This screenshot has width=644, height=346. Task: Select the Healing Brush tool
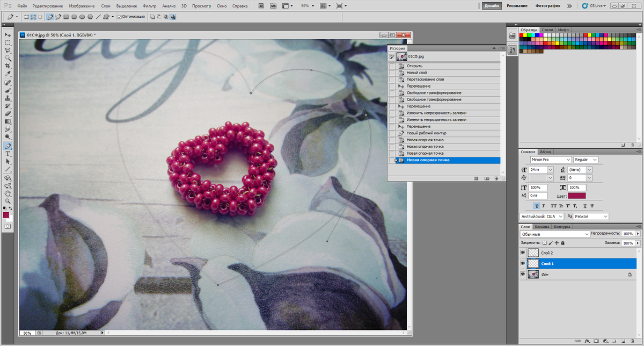tap(8, 83)
